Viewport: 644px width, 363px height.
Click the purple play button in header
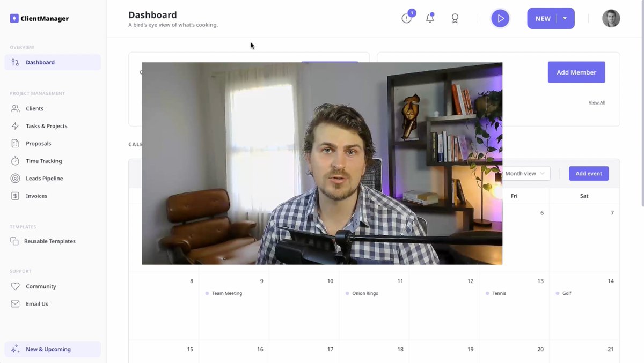pos(500,18)
